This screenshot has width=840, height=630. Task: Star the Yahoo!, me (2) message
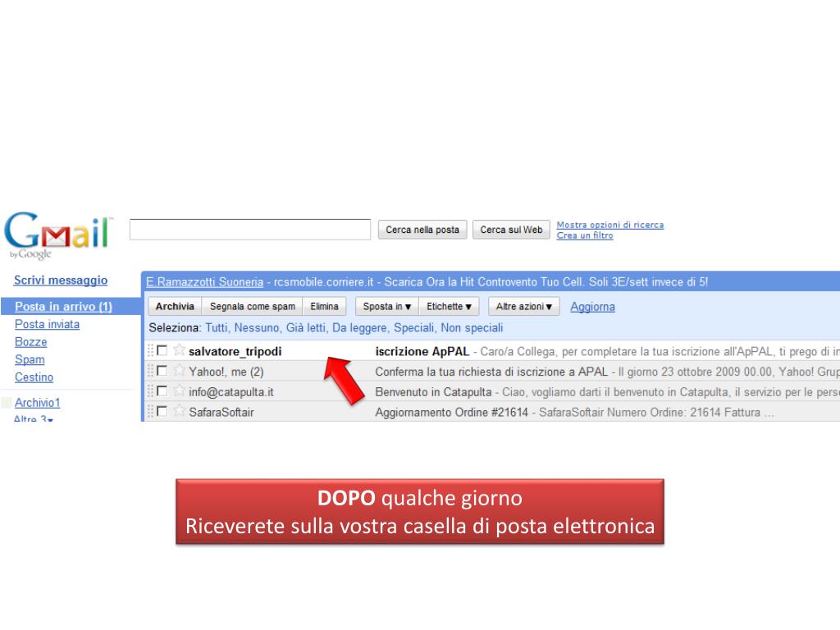click(x=179, y=371)
